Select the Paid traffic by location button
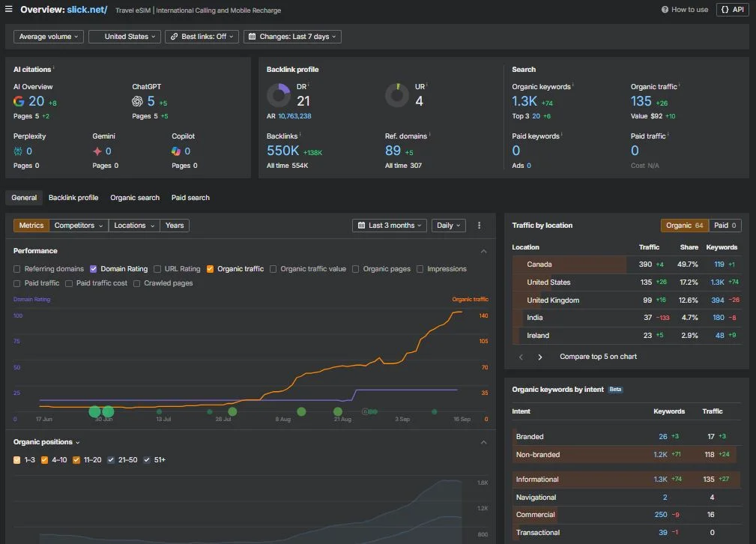The height and width of the screenshot is (544, 756). coord(725,226)
